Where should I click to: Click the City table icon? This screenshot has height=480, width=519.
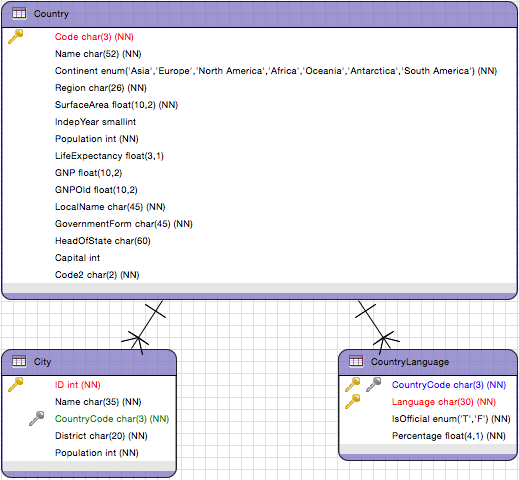click(x=19, y=361)
